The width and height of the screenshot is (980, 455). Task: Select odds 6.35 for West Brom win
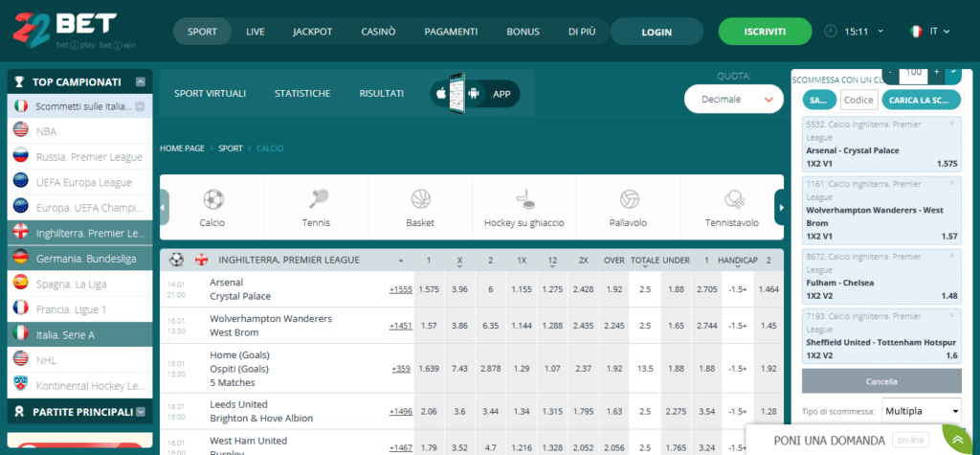pos(491,326)
